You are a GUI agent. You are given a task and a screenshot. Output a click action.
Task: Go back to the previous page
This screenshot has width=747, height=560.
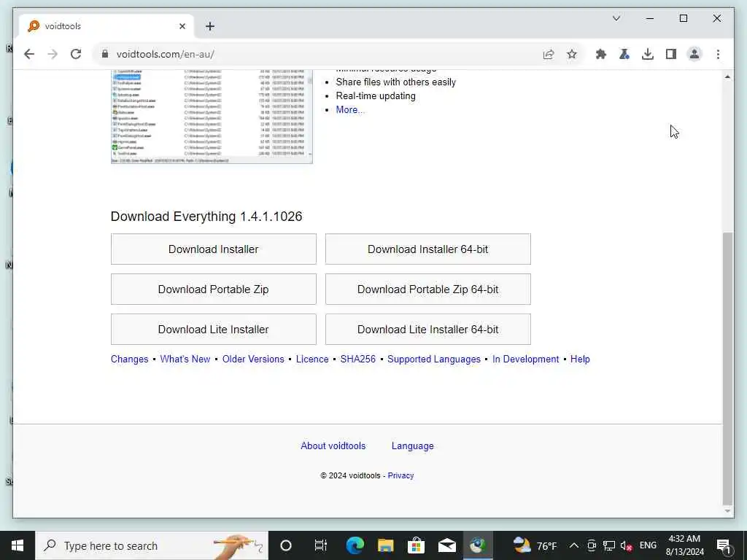coord(29,54)
